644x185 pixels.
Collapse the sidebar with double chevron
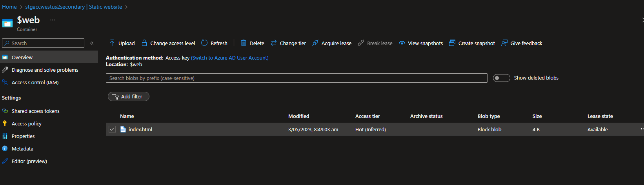tap(92, 43)
